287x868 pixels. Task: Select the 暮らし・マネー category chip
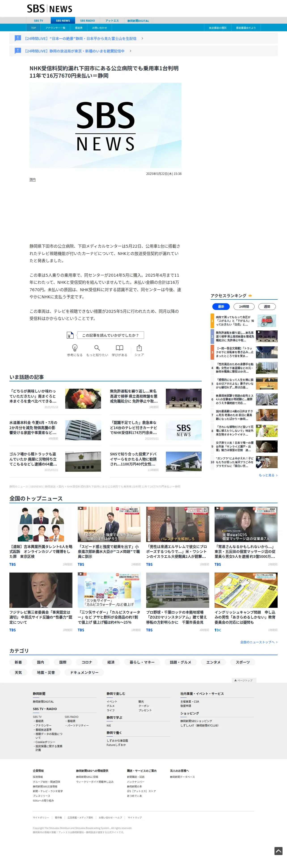point(142,662)
